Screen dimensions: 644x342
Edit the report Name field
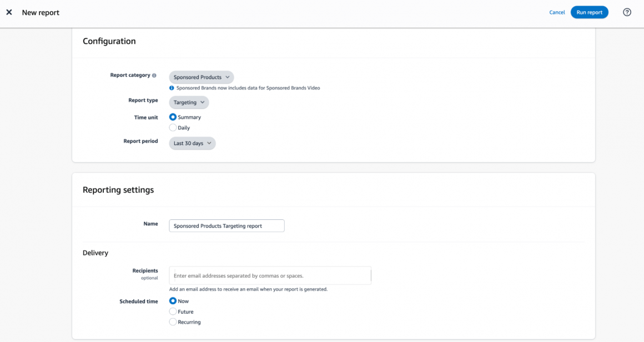227,225
